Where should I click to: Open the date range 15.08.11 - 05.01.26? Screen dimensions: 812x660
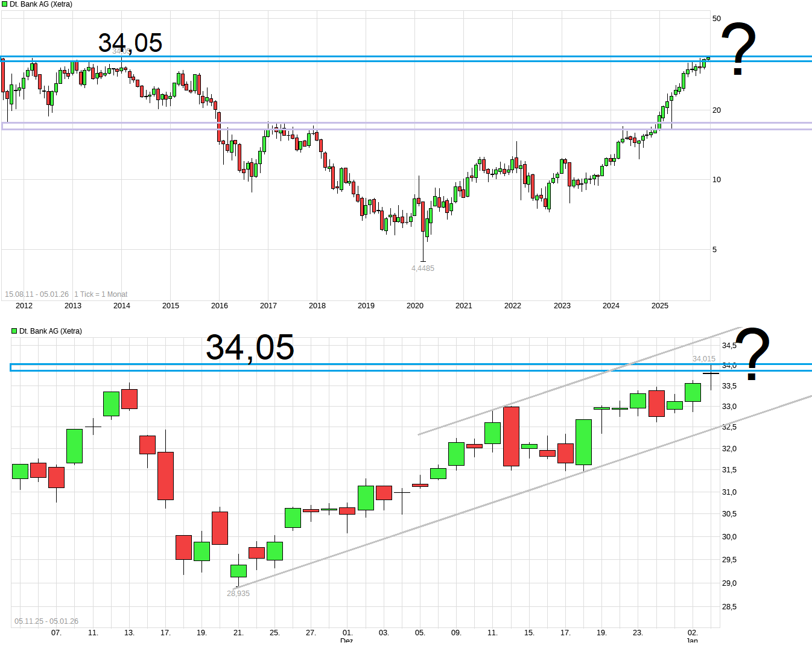[37, 294]
